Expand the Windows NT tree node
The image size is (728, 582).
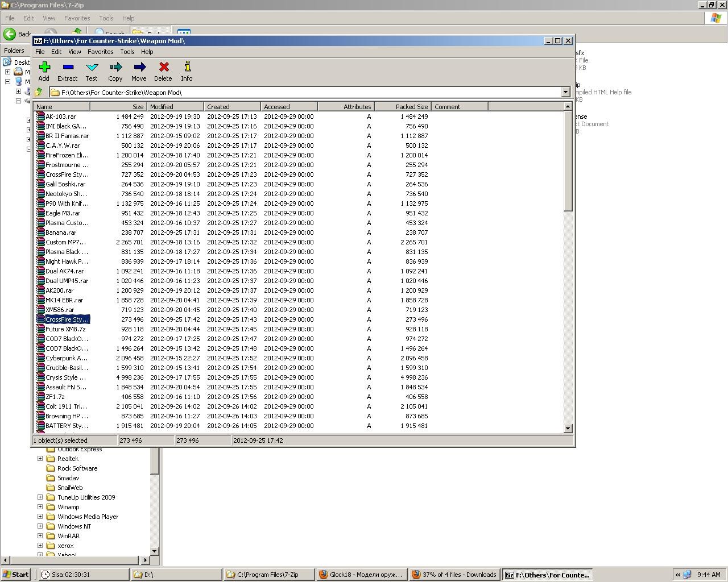coord(40,526)
